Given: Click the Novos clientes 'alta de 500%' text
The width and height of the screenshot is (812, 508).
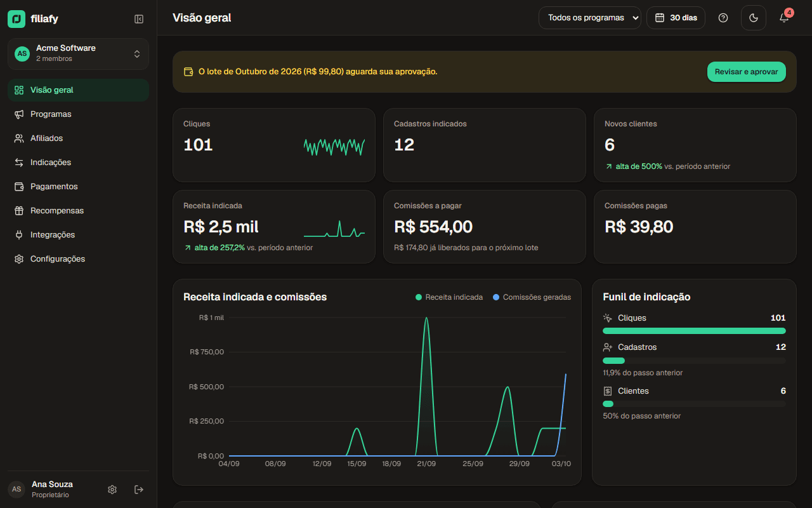Looking at the screenshot, I should (x=639, y=166).
